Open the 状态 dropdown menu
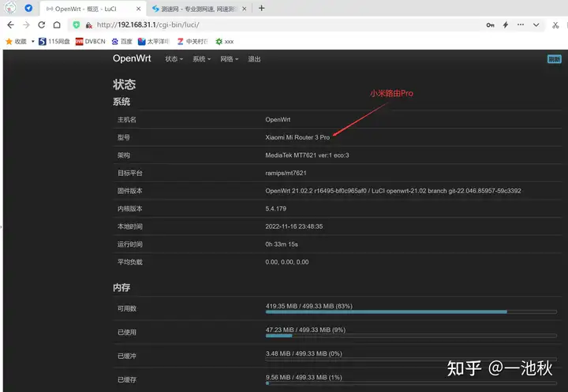 click(x=174, y=58)
